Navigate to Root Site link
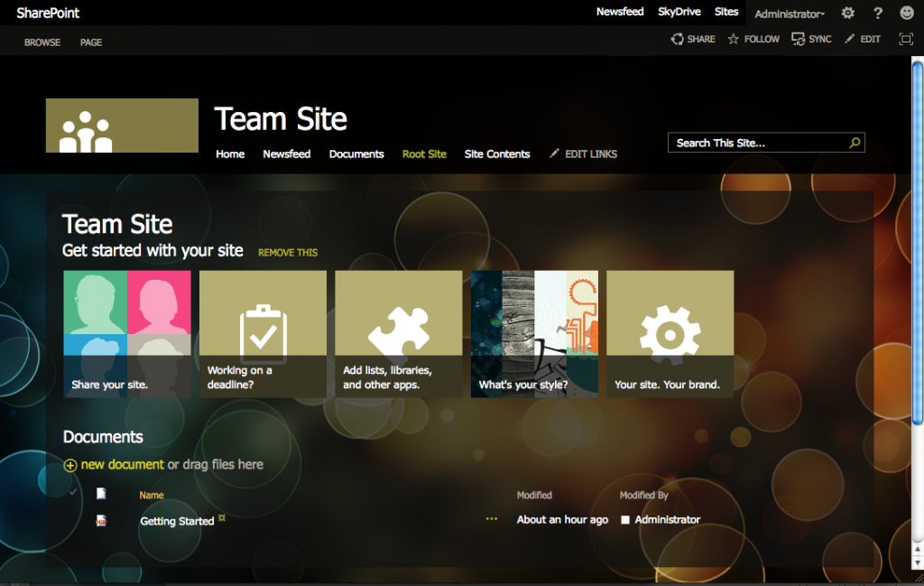 pos(424,153)
